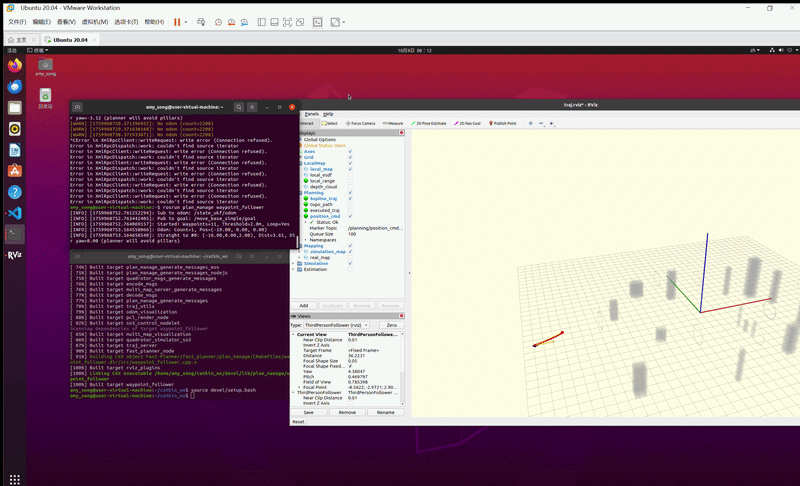Toggle the position_cmd display checkbox
This screenshot has width=800, height=486.
pyautogui.click(x=350, y=216)
